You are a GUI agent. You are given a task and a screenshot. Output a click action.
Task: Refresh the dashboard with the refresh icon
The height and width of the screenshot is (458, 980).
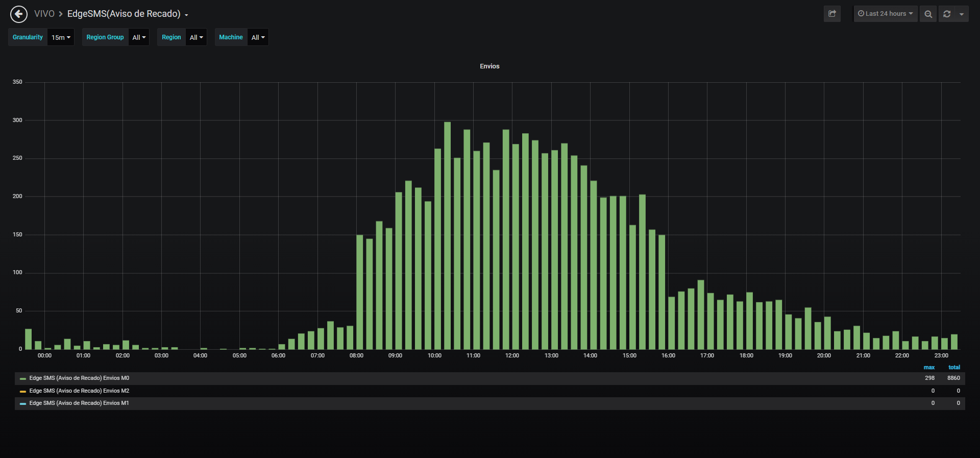[x=947, y=14]
